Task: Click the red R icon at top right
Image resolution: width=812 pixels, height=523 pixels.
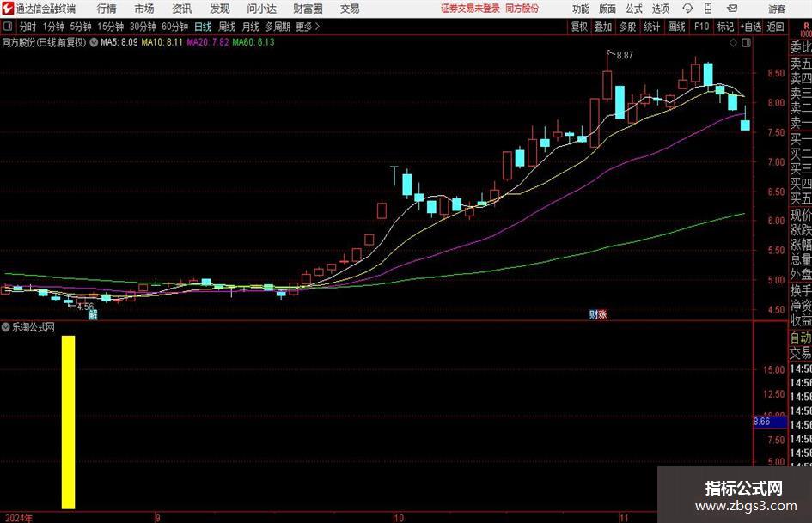Action: pos(806,27)
